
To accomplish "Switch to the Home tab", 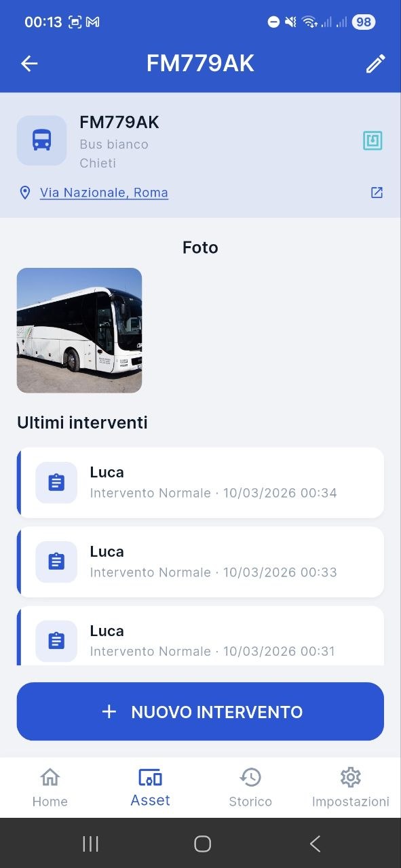I will [50, 787].
